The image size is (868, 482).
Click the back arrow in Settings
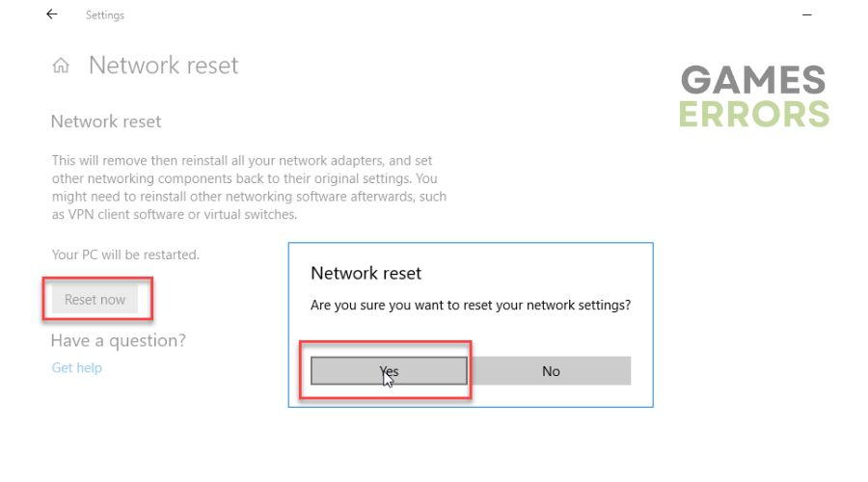click(52, 14)
